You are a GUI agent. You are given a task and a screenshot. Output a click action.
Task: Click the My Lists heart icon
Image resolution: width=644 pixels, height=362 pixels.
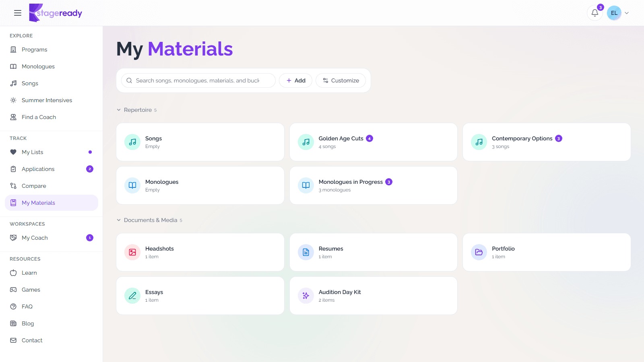pyautogui.click(x=13, y=152)
